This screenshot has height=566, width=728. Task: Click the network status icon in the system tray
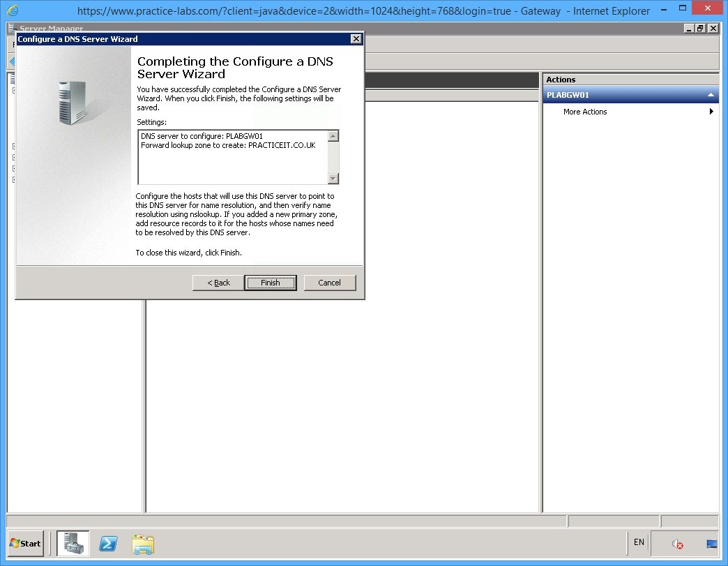711,542
